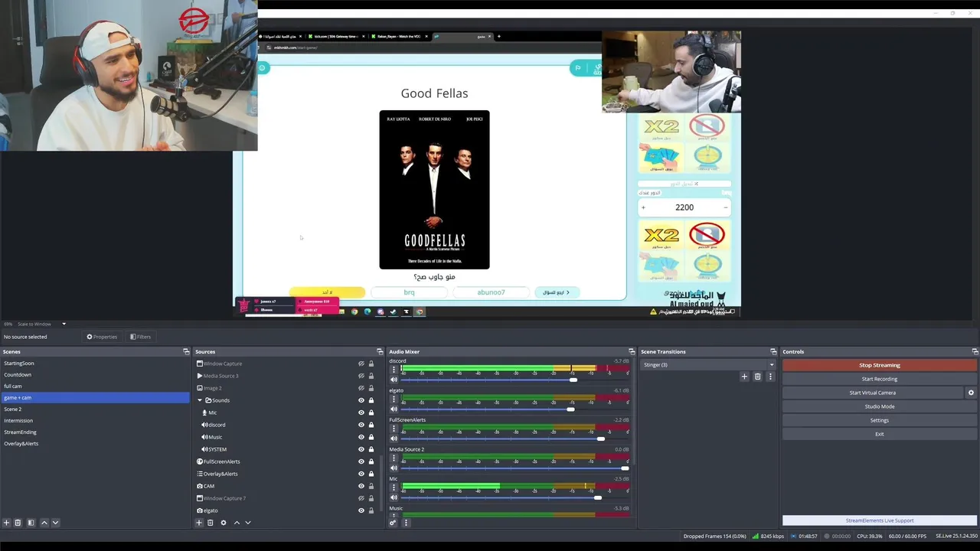The width and height of the screenshot is (980, 551).
Task: Click Stop Streaming button
Action: pyautogui.click(x=879, y=365)
